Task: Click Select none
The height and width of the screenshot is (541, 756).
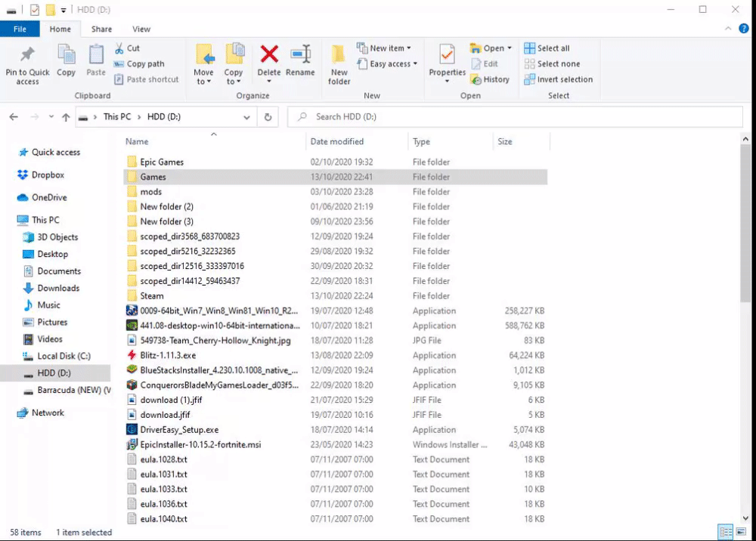Action: pos(552,63)
